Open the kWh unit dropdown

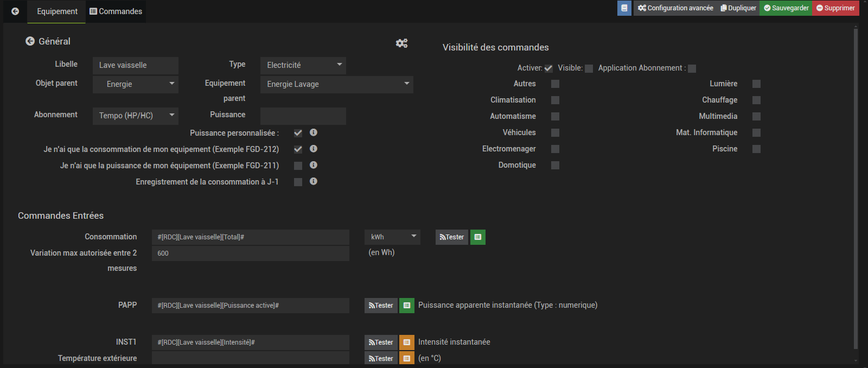tap(392, 237)
